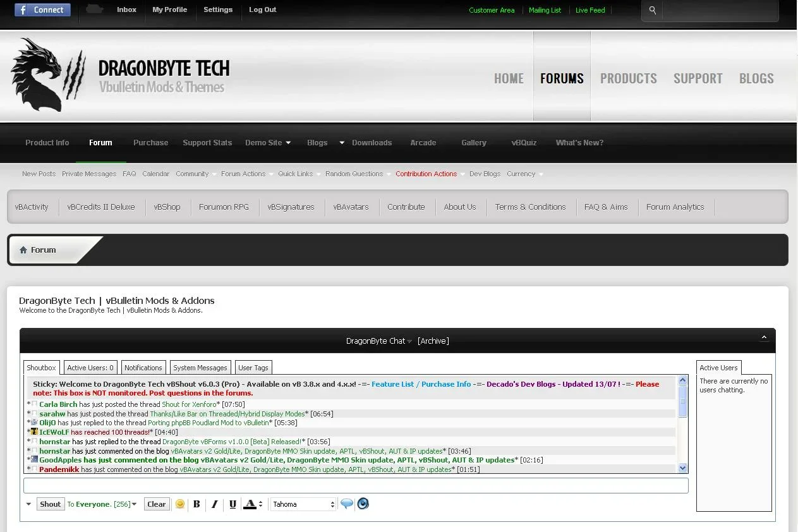
Task: Open vBActivity product link
Action: click(x=32, y=207)
